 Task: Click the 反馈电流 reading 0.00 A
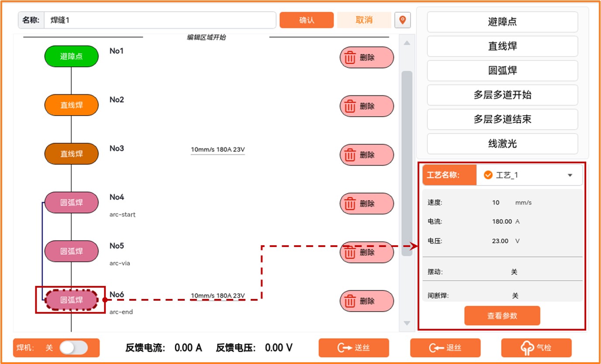coord(188,348)
